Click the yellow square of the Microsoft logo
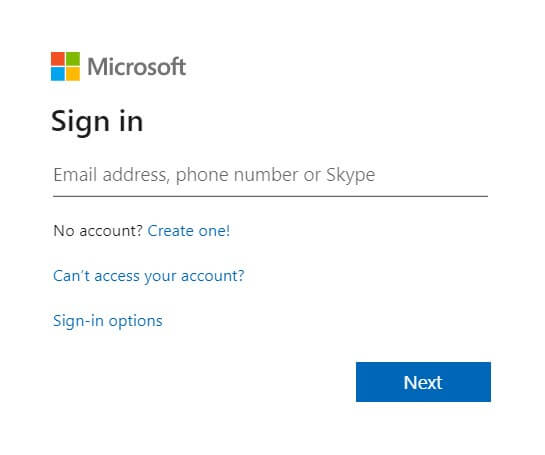This screenshot has height=455, width=545. click(73, 74)
